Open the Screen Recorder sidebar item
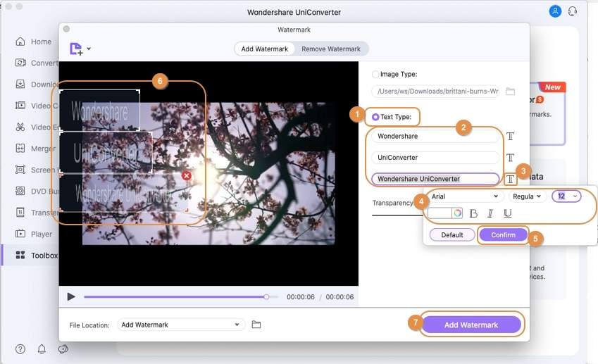The image size is (598, 364). [x=37, y=170]
